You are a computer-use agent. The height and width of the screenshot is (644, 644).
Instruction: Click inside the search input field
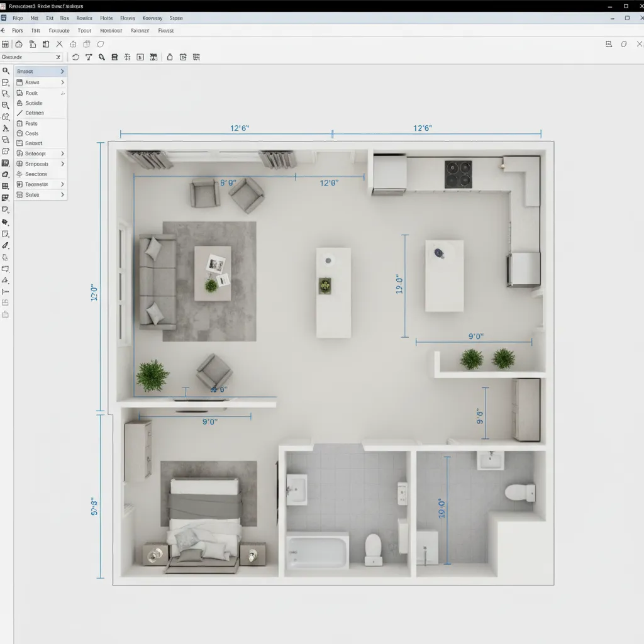point(28,57)
